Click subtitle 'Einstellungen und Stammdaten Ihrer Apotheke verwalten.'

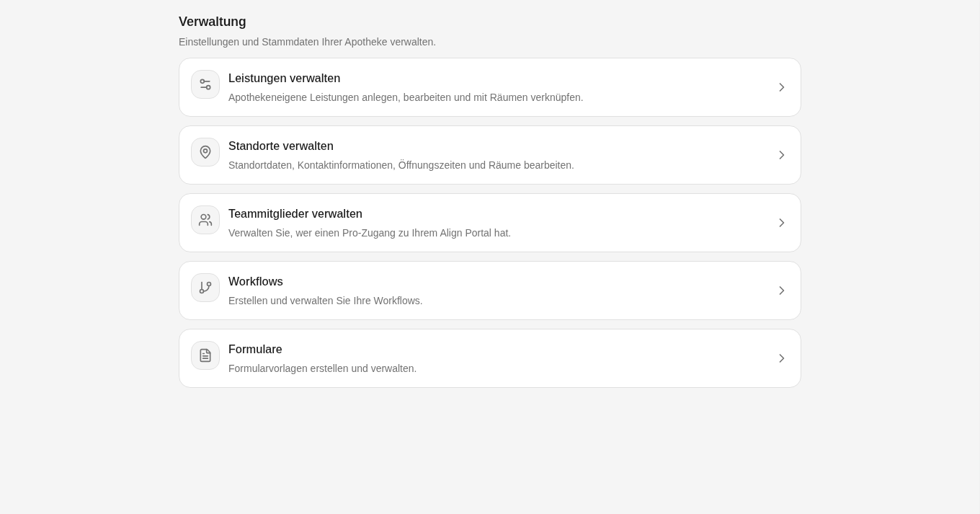[307, 42]
